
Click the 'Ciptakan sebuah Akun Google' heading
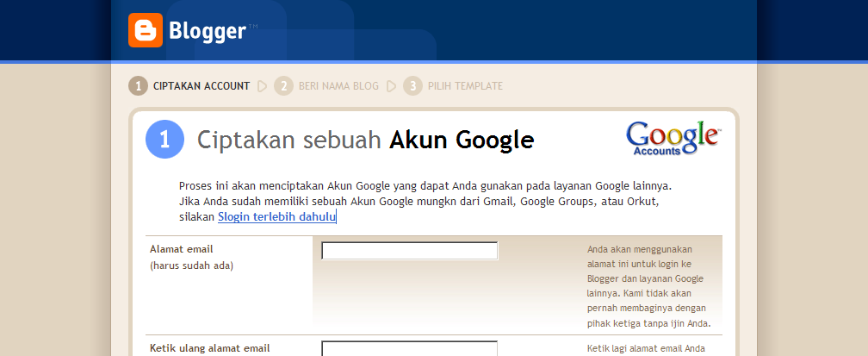[x=365, y=140]
